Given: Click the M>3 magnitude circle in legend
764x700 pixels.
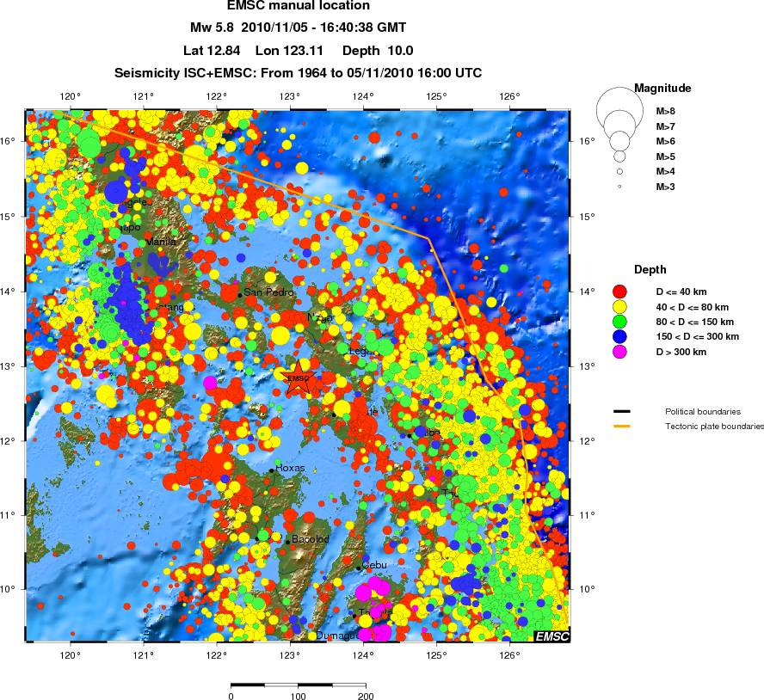Looking at the screenshot, I should click(x=619, y=187).
